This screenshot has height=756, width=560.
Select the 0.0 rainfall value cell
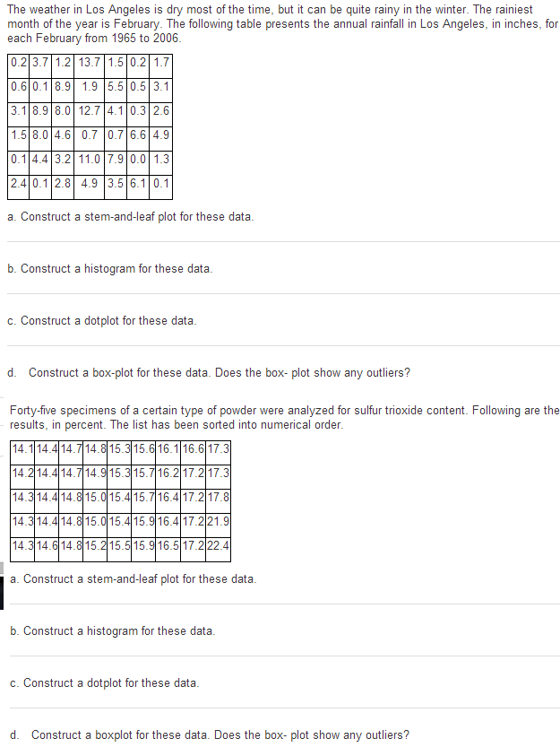tap(138, 159)
